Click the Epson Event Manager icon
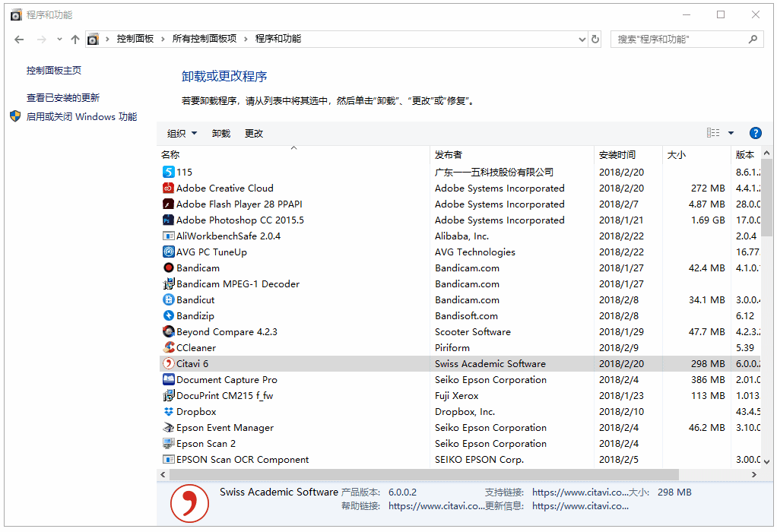This screenshot has width=777, height=532. 169,427
